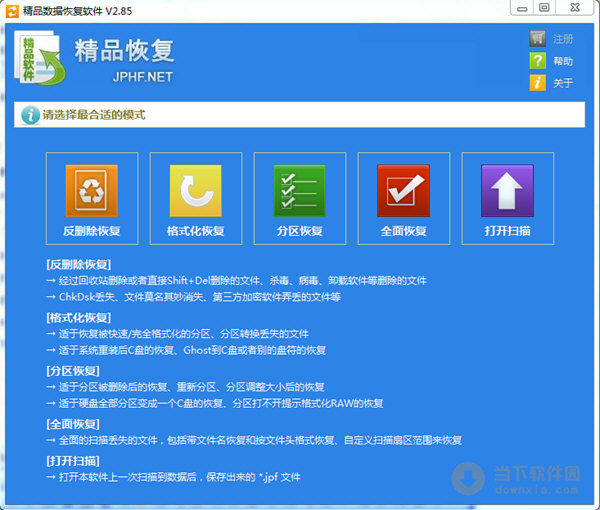Select the 格式化恢复 mode label
The image size is (600, 510).
click(x=196, y=231)
